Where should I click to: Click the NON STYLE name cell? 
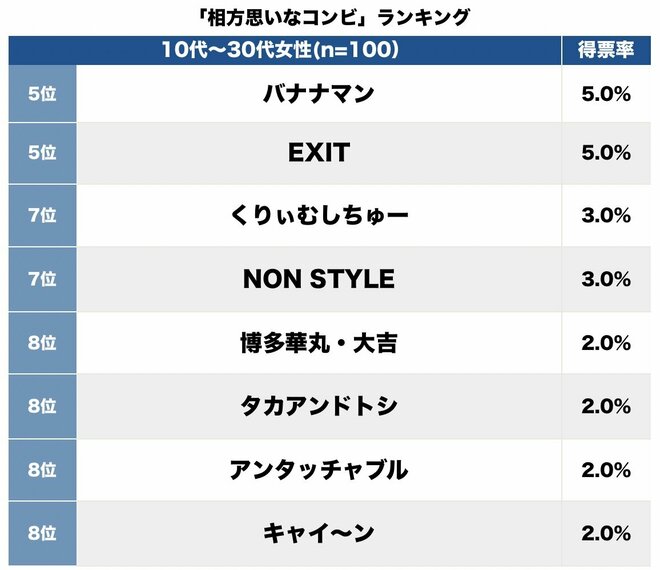[319, 279]
